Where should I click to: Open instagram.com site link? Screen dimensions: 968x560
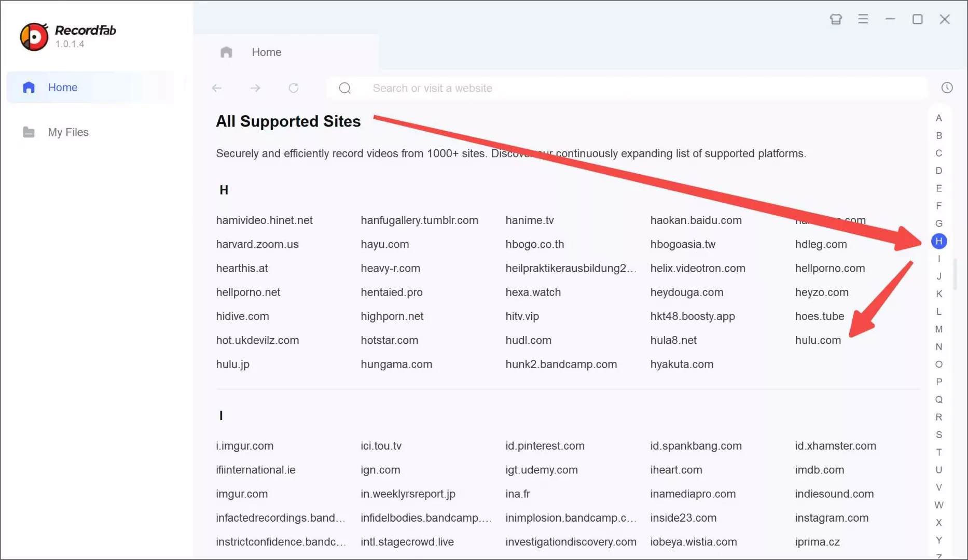tap(832, 518)
